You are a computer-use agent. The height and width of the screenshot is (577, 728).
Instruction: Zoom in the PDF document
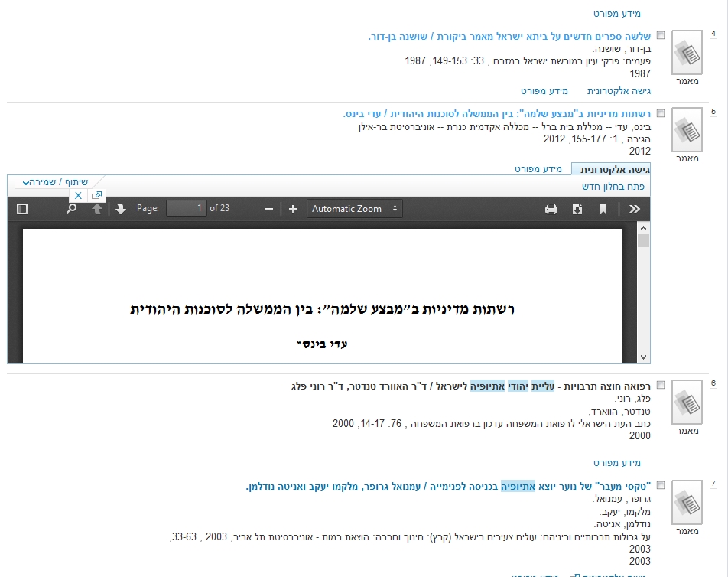[x=293, y=209]
